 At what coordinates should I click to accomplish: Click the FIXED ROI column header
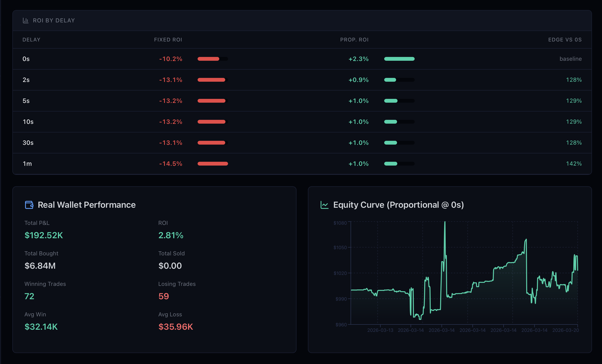(x=168, y=40)
